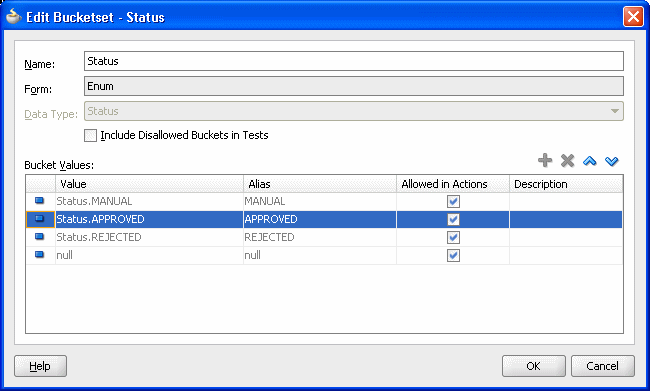Delete selected bucket using the X icon
Screen dimensions: 650x391
567,160
